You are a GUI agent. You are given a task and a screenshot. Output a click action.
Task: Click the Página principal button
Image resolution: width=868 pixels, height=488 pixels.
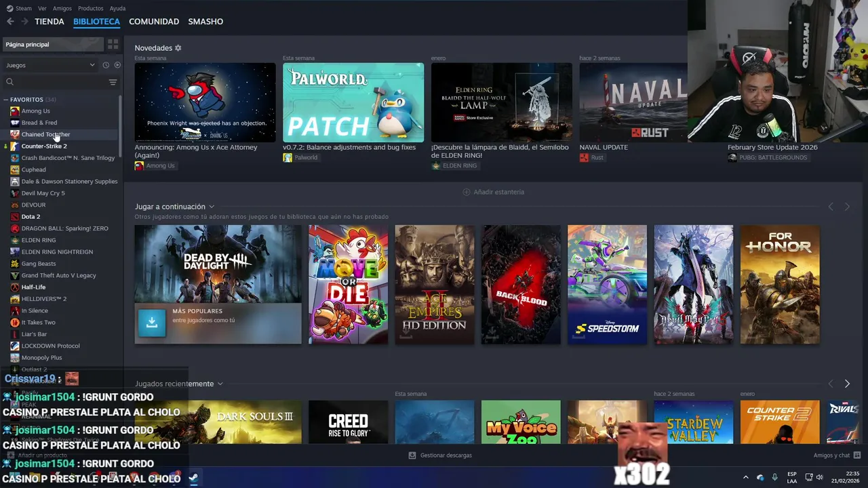53,44
